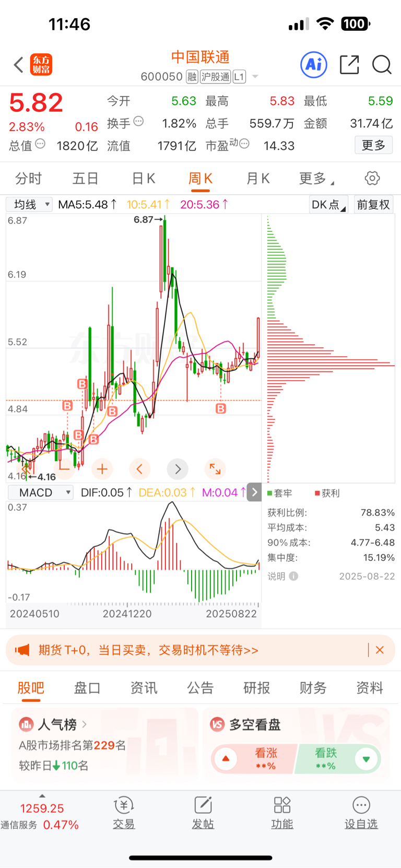Expand chart to fullscreen icon

[x=215, y=469]
